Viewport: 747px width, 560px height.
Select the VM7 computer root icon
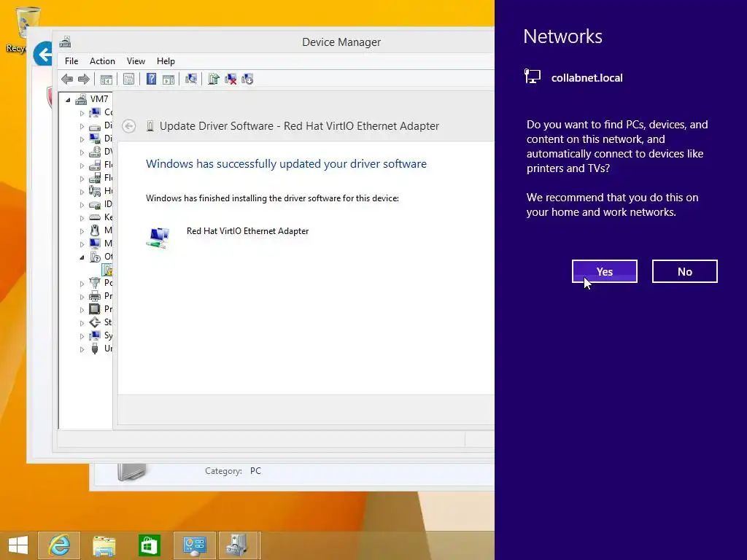[x=82, y=99]
